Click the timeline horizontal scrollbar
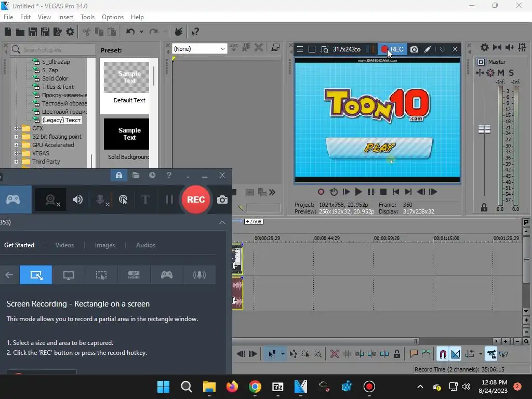The image size is (532, 399). click(326, 341)
